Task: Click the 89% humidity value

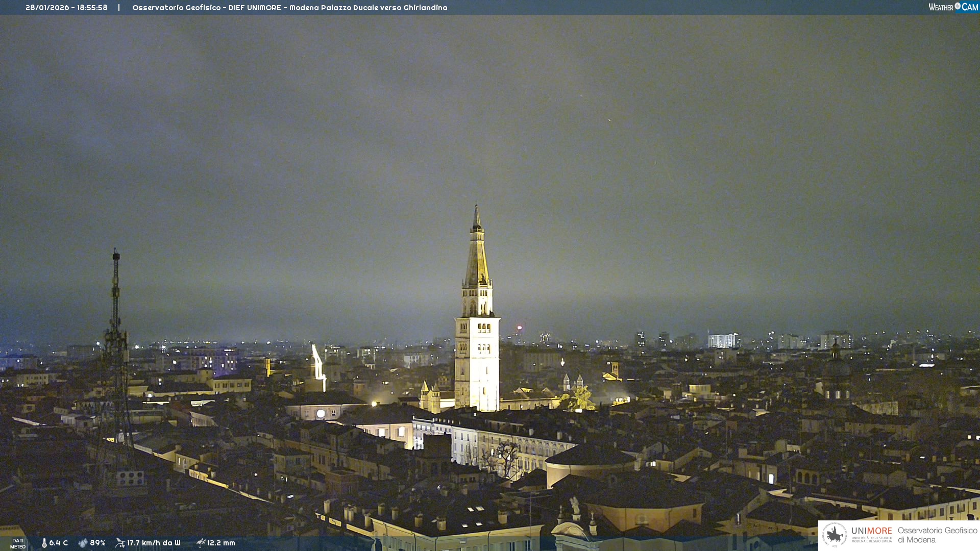Action: (x=97, y=543)
